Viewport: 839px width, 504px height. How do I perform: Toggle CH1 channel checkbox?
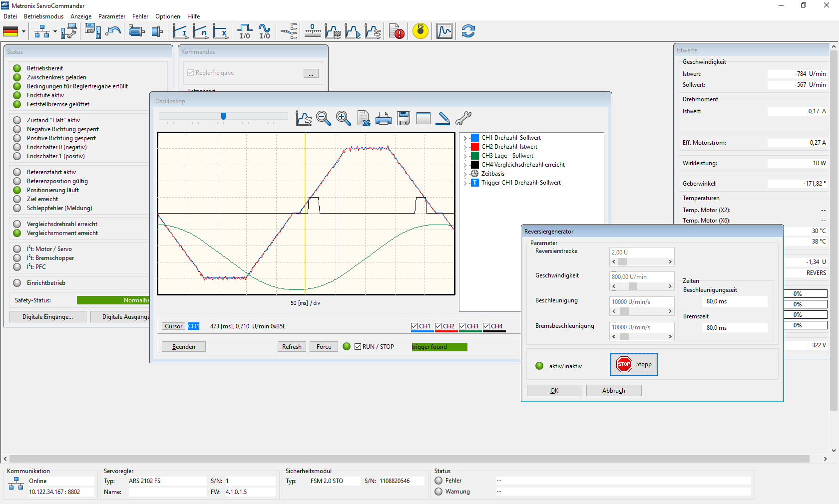point(414,326)
